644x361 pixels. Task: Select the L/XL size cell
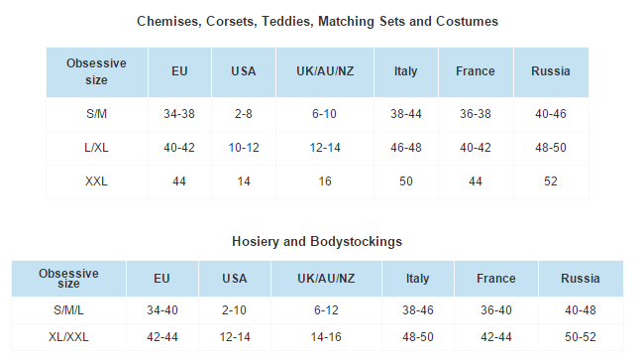tap(96, 148)
